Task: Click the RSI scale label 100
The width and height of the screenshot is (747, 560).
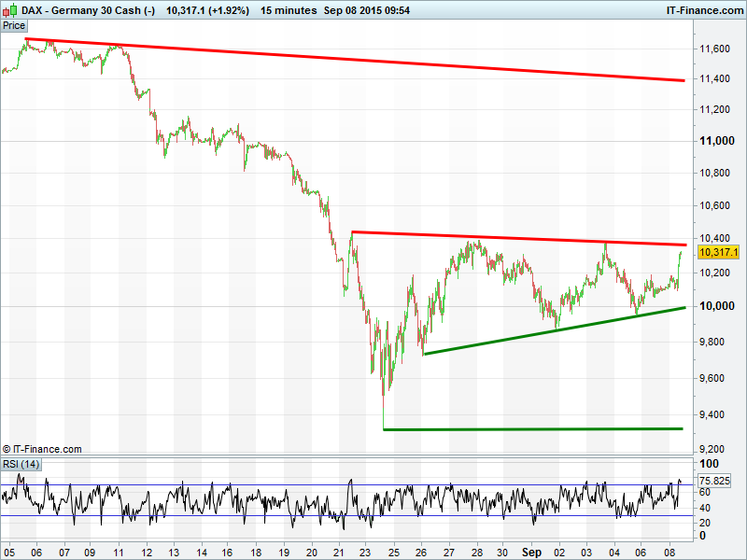Action: coord(709,464)
